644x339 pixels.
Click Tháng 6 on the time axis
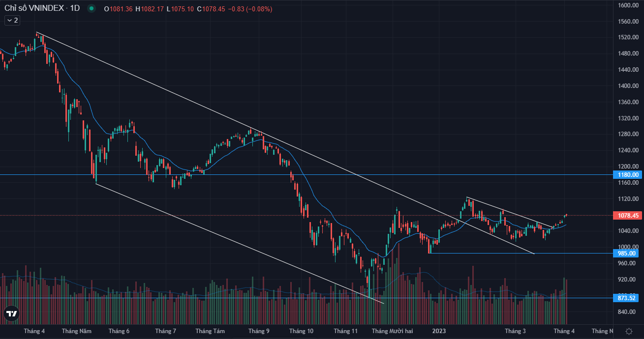pyautogui.click(x=119, y=331)
